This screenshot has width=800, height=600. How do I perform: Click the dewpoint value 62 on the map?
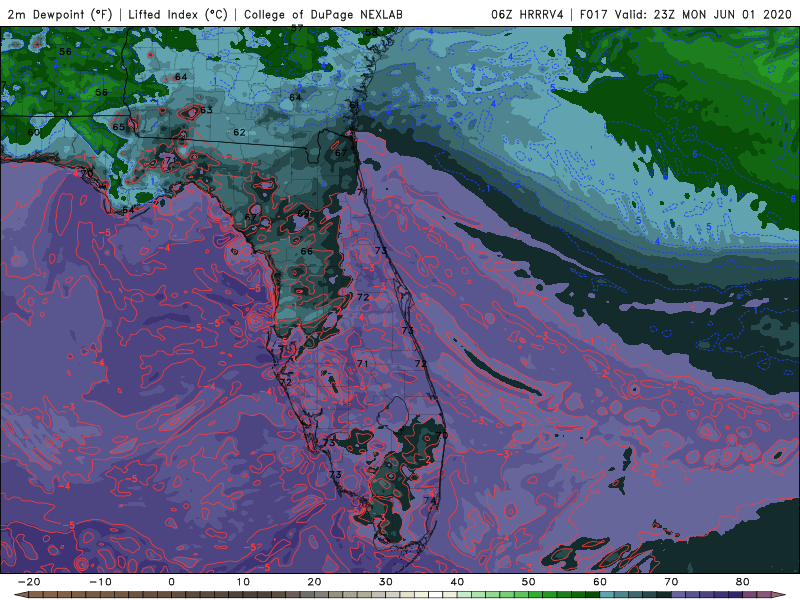239,132
